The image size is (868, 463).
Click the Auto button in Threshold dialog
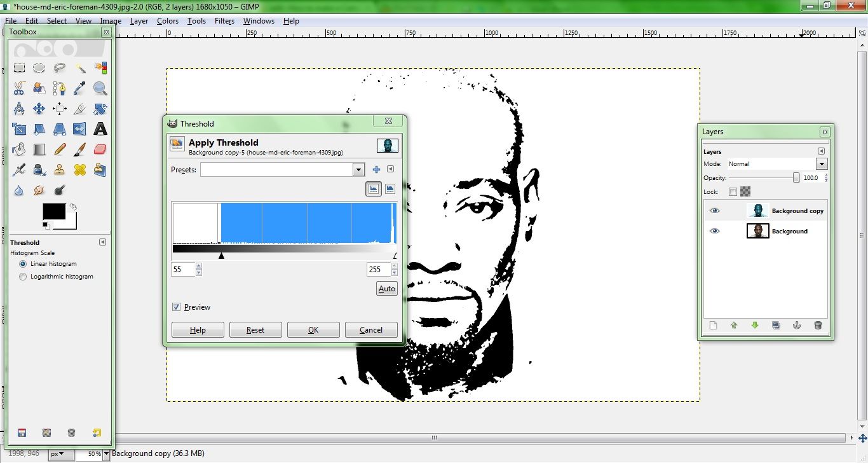click(x=386, y=288)
